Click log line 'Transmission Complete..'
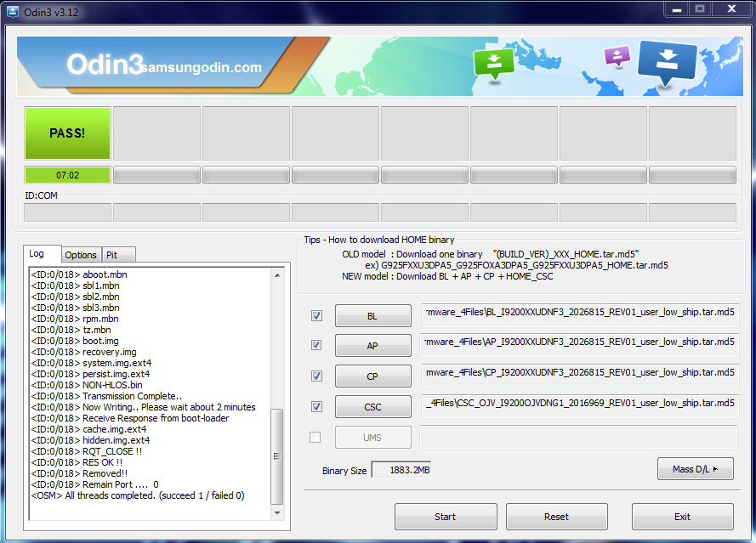The width and height of the screenshot is (756, 543). click(x=106, y=397)
